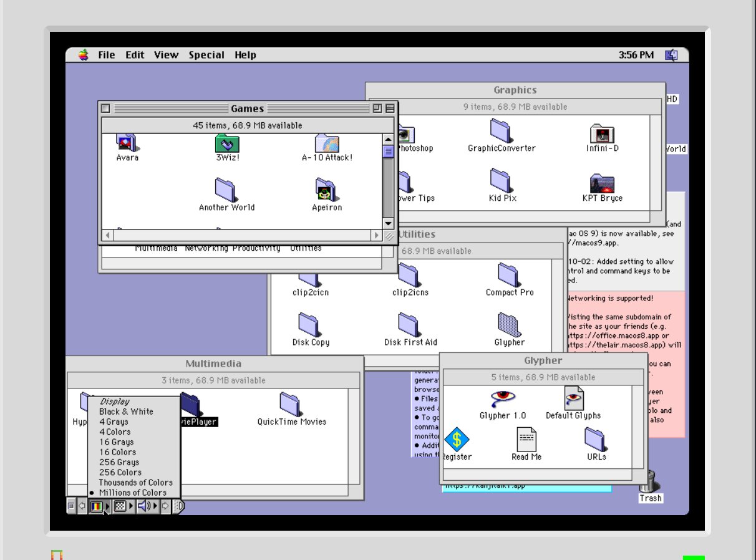
Task: Open the Compact Pro folder icon
Action: 509,274
